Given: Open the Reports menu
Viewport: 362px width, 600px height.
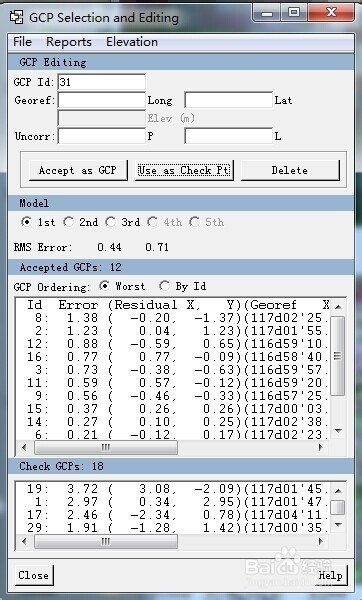Looking at the screenshot, I should tap(68, 42).
